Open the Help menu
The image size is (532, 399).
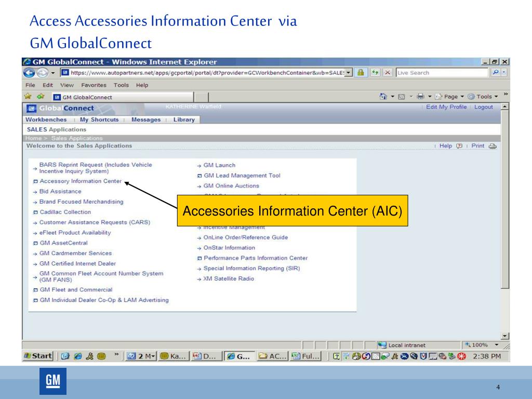[x=142, y=85]
